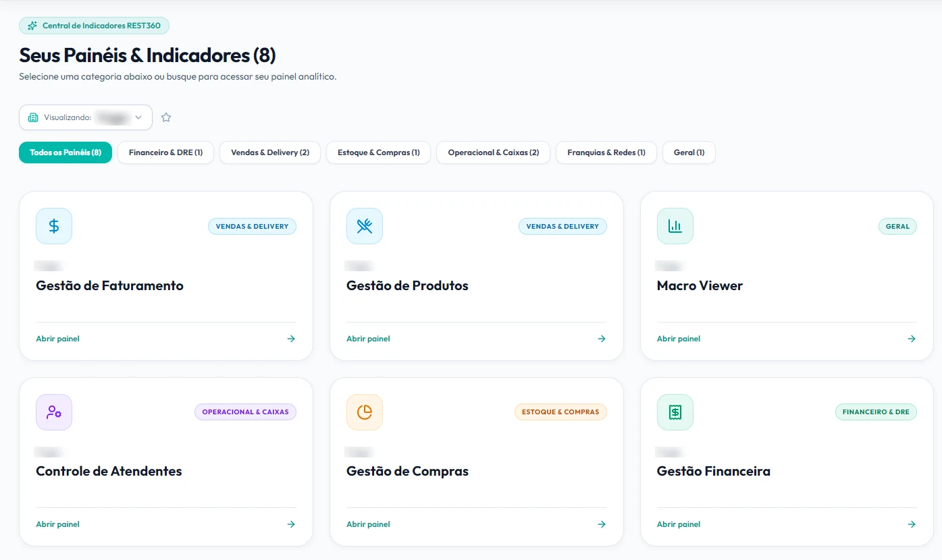Click the user gear icon on Controle de Atendentes

tap(54, 412)
